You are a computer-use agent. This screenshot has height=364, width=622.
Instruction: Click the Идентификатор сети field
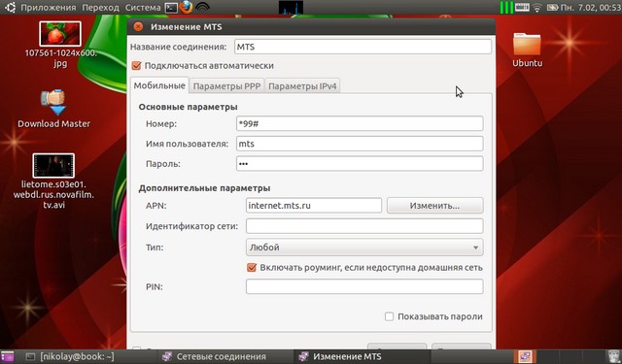(364, 226)
